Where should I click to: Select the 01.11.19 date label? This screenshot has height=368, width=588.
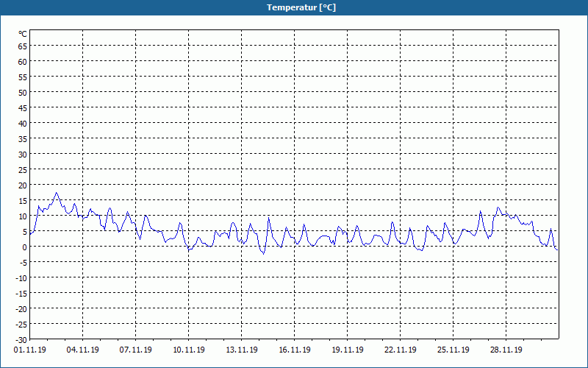point(30,350)
